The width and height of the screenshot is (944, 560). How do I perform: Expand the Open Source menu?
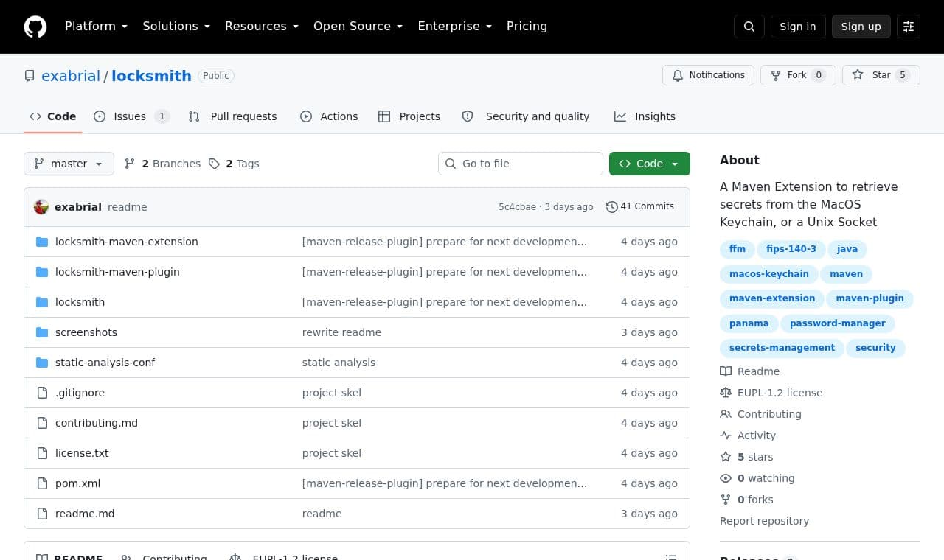point(358,27)
